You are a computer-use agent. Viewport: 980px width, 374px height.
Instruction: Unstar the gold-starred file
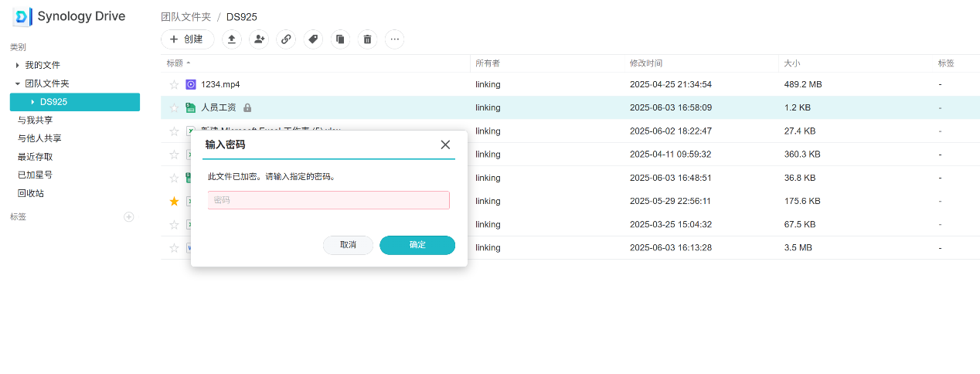pos(174,202)
